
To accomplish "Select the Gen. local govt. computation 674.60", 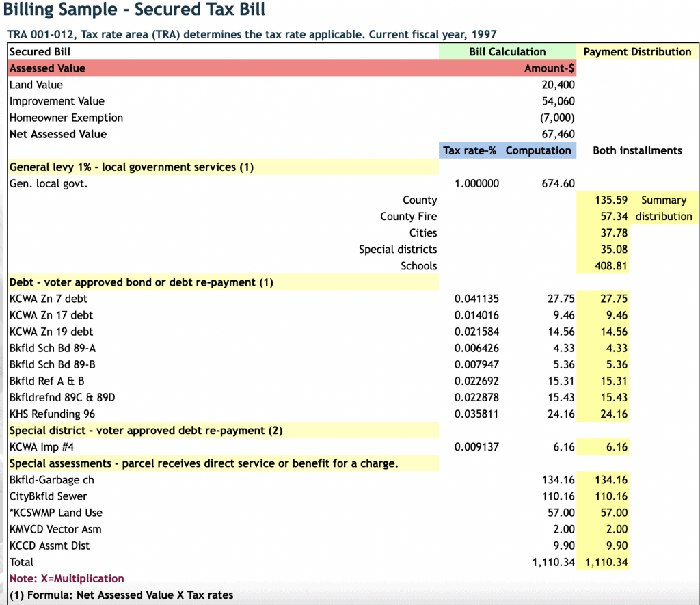I will point(559,183).
